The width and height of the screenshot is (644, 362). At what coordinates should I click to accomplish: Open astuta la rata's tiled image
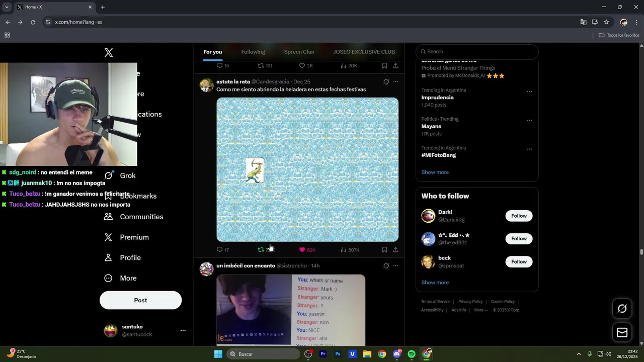[307, 170]
